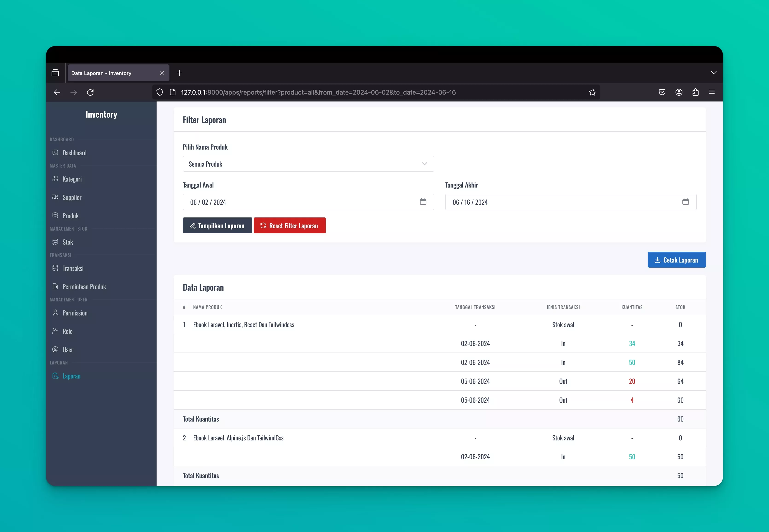The image size is (769, 532).
Task: Click the Tanggal Transaksi column header
Action: click(x=475, y=307)
